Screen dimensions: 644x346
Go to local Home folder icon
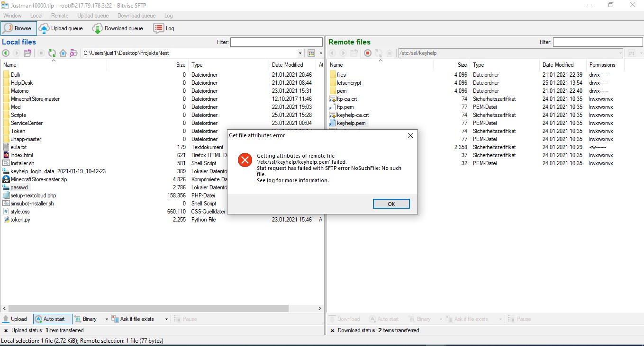pyautogui.click(x=63, y=53)
